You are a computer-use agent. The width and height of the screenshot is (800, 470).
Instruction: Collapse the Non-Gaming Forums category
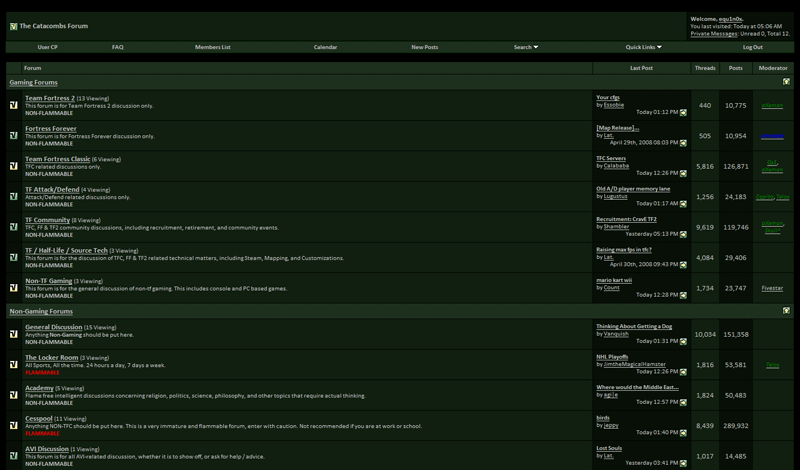(786, 310)
